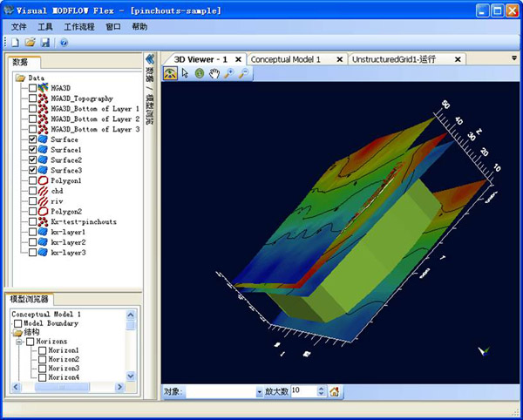Click the chd polyline icon
Viewport: 523px width, 420px height.
[x=43, y=191]
